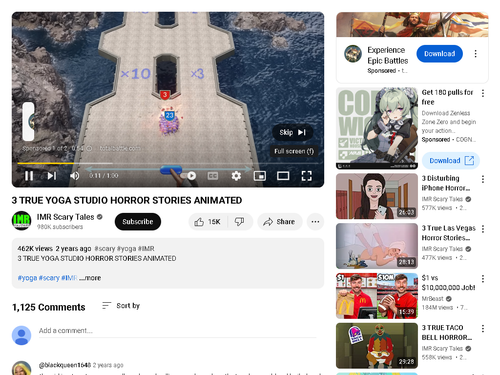Open Zenless Zone Zero ad thumbnail
Image resolution: width=500 pixels, height=375 pixels.
[377, 128]
